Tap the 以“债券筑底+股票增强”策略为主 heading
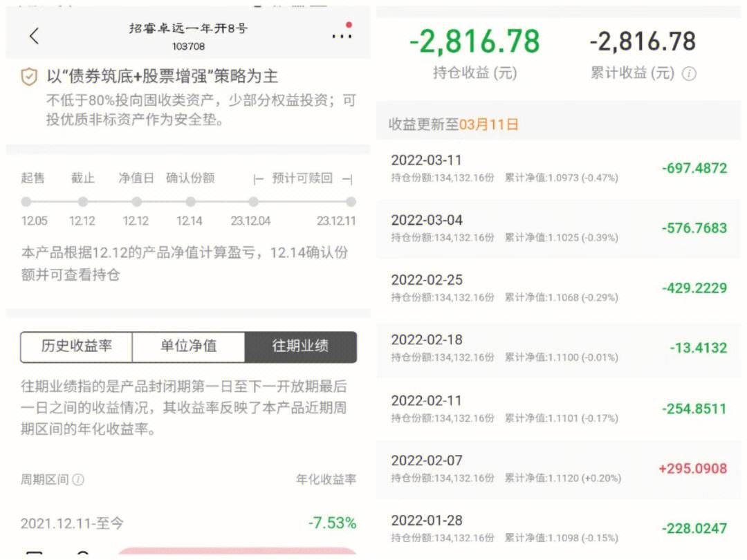The image size is (747, 560). [x=163, y=77]
